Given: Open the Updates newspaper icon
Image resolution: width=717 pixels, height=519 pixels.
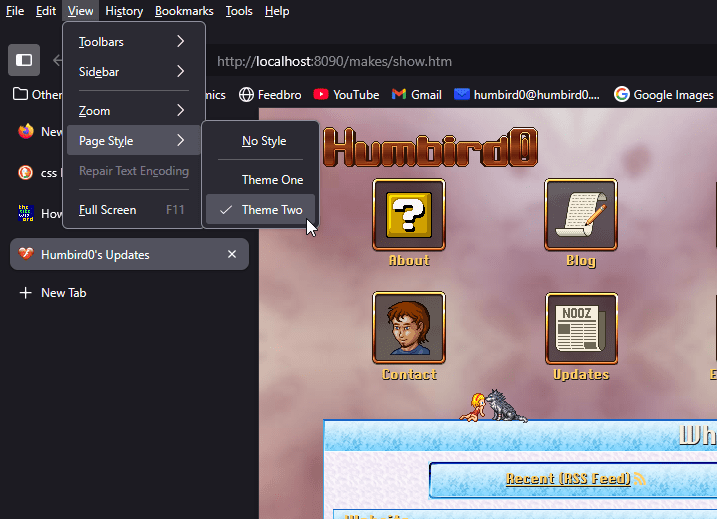Looking at the screenshot, I should coord(580,328).
